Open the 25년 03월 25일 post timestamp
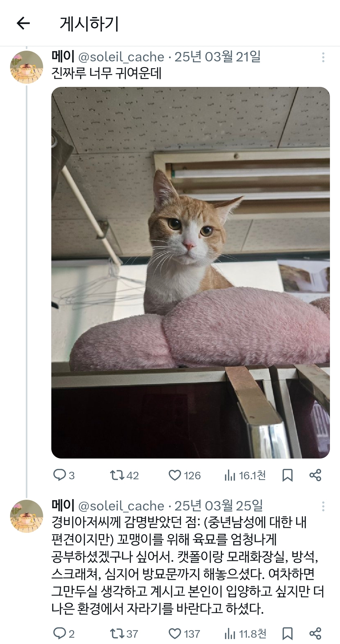340x644 pixels. tap(218, 506)
